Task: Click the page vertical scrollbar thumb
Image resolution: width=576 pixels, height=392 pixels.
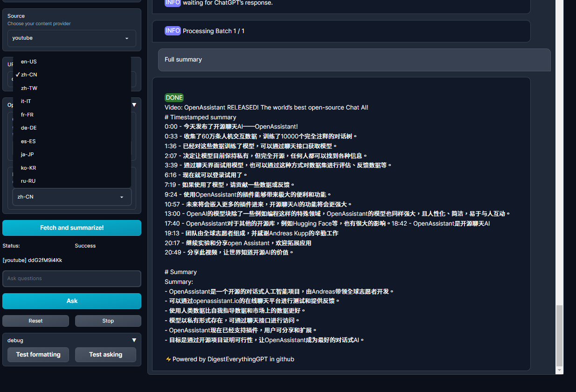Action: coord(560,336)
